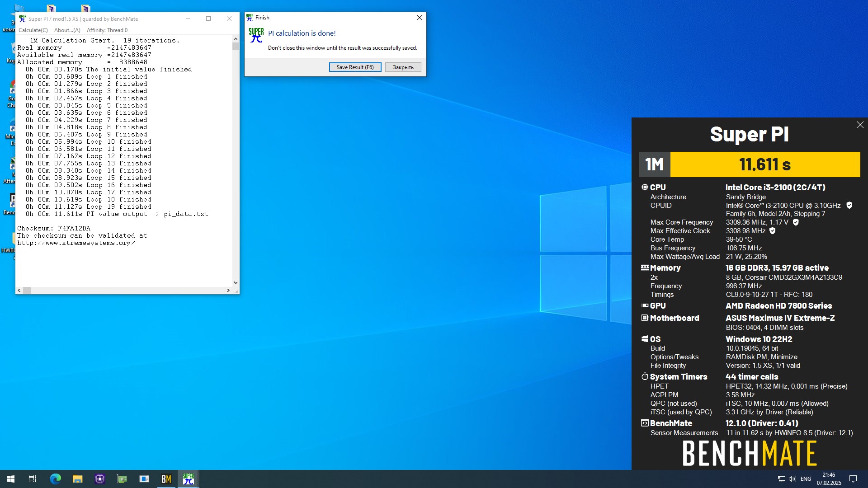868x488 pixels.
Task: Click the Super PI window resize grip
Action: coord(236,291)
